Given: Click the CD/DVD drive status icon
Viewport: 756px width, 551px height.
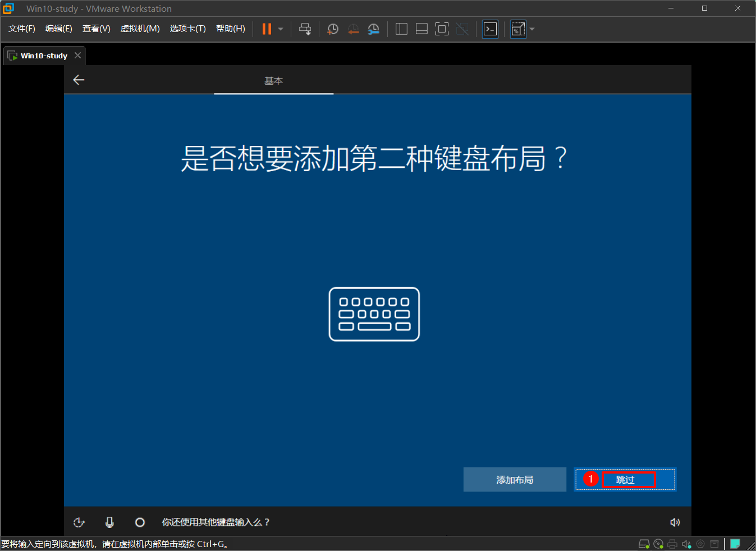Looking at the screenshot, I should tap(658, 544).
